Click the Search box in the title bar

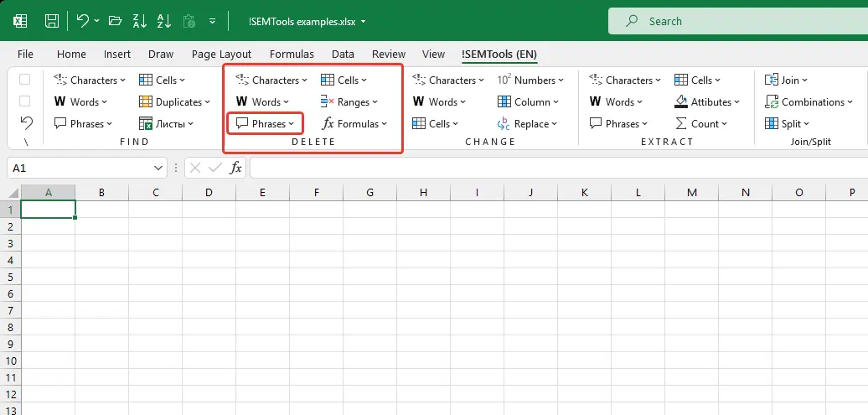[x=738, y=21]
